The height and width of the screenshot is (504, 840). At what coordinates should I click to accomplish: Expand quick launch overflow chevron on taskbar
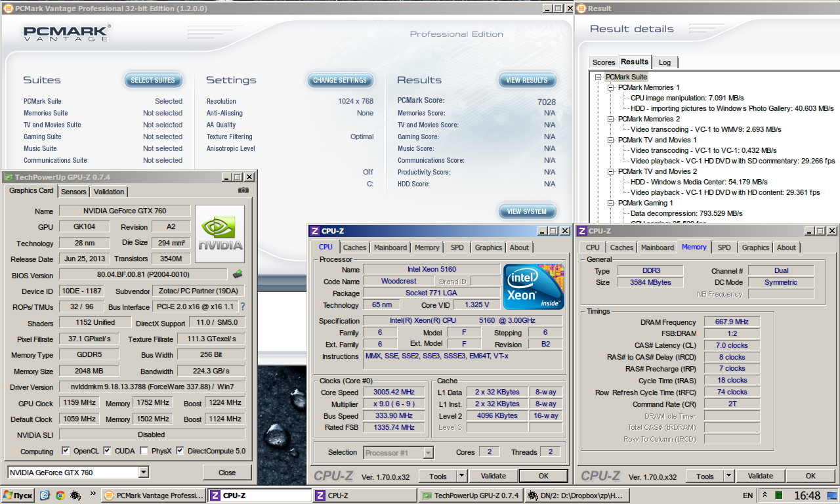coord(93,493)
